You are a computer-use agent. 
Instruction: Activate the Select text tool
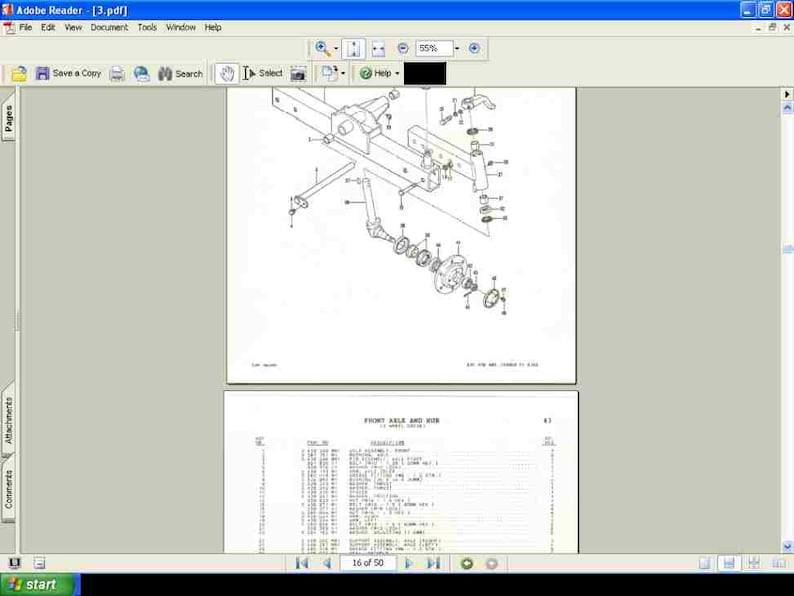262,74
